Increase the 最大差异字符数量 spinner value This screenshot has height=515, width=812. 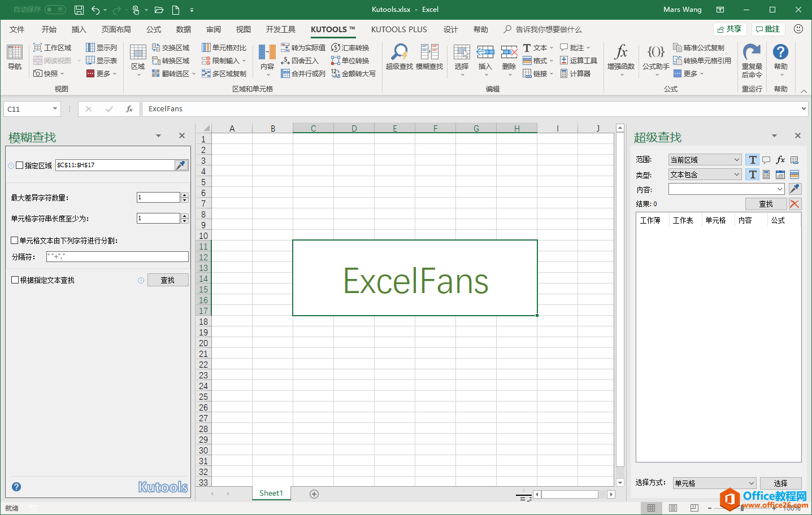coord(185,195)
